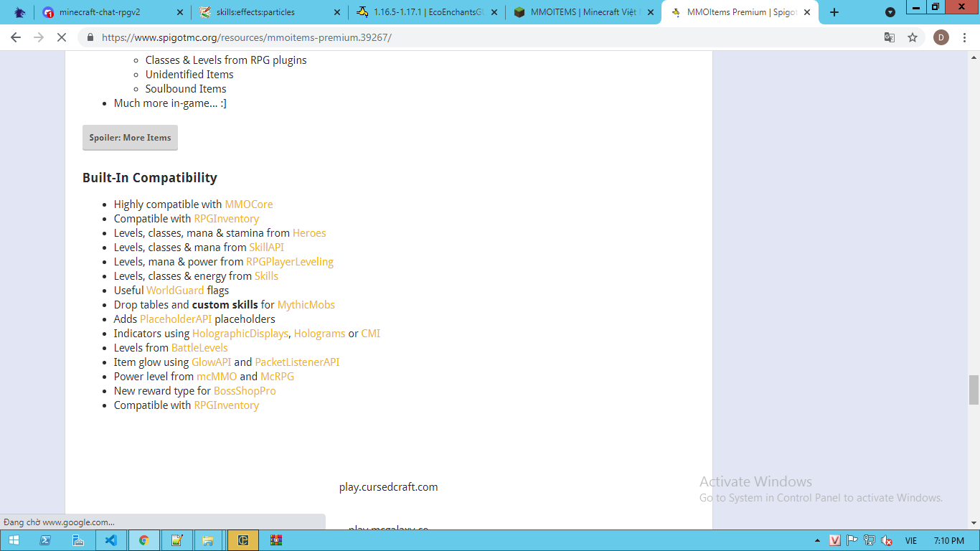Follow the first RPGInventory link
The height and width of the screenshot is (551, 980).
point(227,219)
